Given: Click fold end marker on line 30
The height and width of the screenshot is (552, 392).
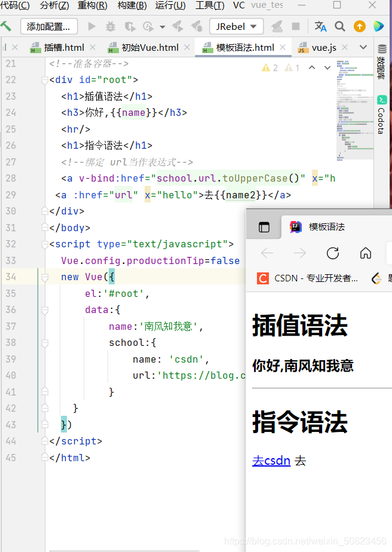Looking at the screenshot, I should [x=45, y=211].
